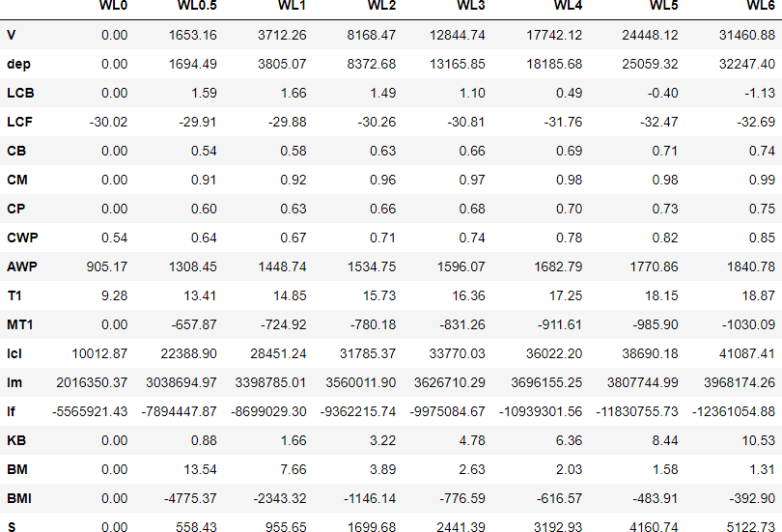The width and height of the screenshot is (782, 532).
Task: Select AWP value 1840.78
Action: click(x=750, y=266)
